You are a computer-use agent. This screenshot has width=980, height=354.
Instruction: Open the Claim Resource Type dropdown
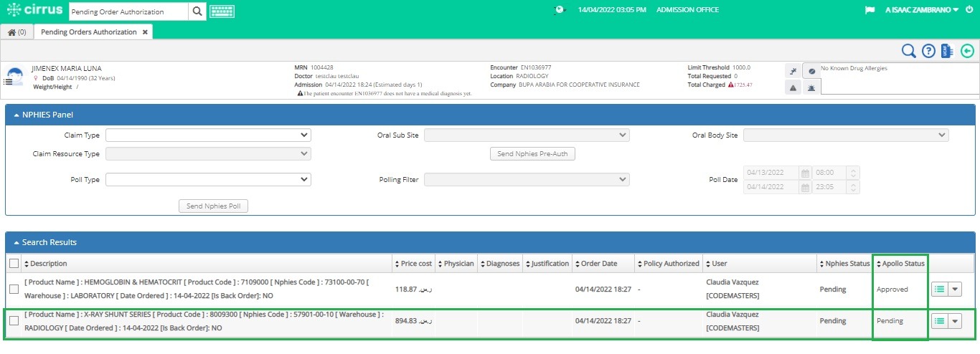point(208,153)
